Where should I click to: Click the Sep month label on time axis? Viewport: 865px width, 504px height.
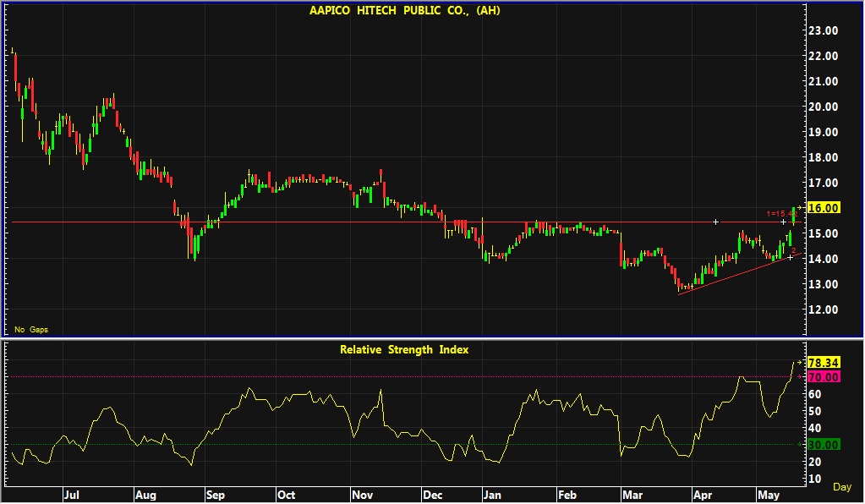[215, 495]
